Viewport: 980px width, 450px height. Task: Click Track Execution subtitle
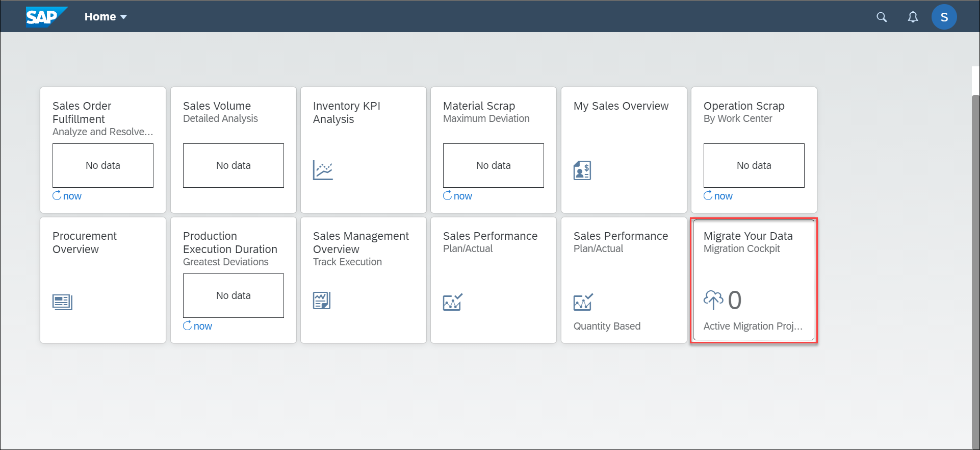pyautogui.click(x=347, y=262)
